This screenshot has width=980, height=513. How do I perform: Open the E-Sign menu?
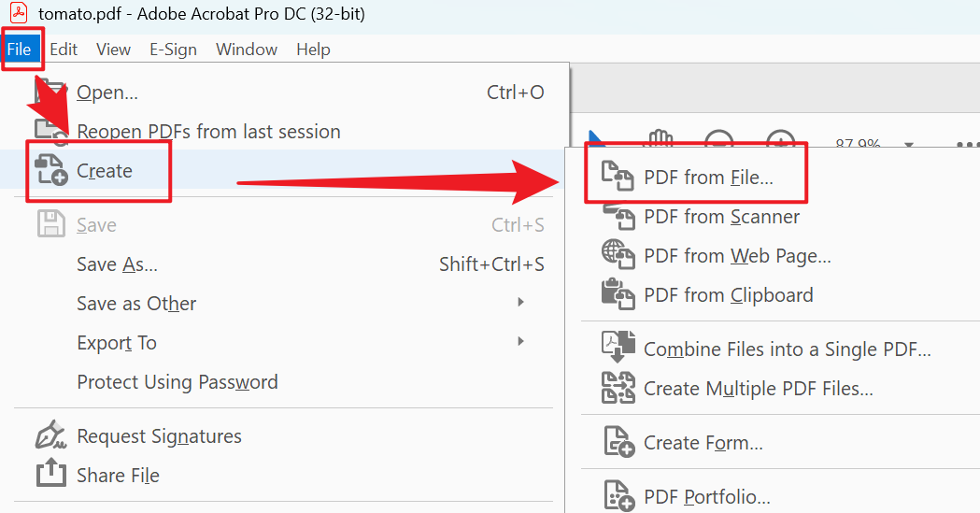tap(173, 50)
